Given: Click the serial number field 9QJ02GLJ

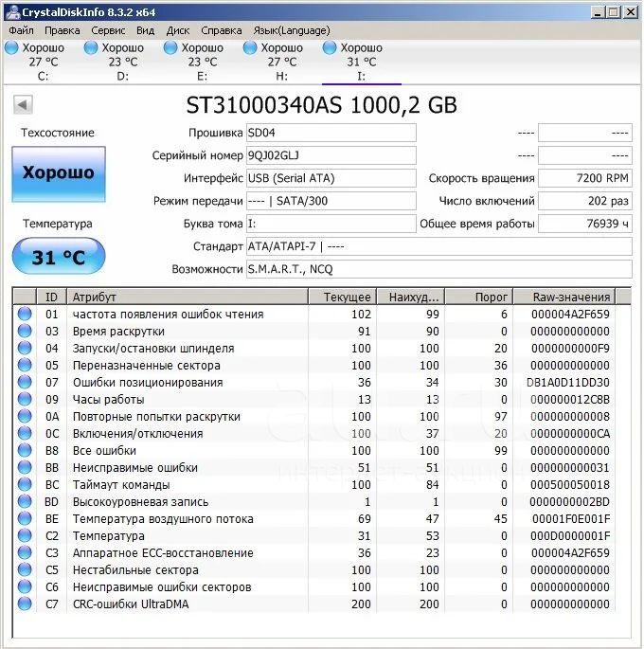Looking at the screenshot, I should click(331, 155).
